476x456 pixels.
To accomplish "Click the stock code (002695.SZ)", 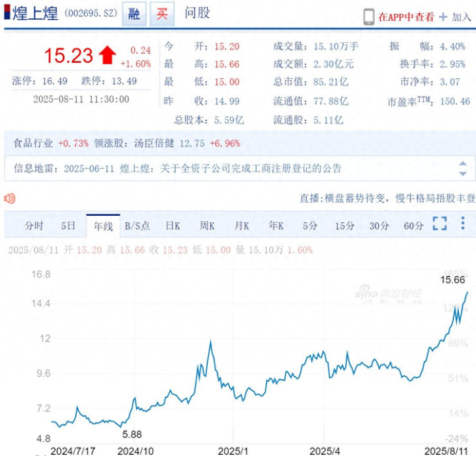I will [91, 13].
